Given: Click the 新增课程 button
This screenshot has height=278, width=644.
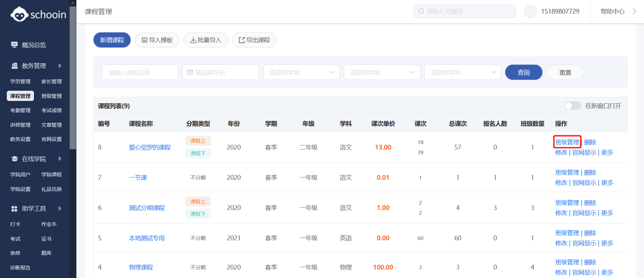Looking at the screenshot, I should click(x=112, y=40).
